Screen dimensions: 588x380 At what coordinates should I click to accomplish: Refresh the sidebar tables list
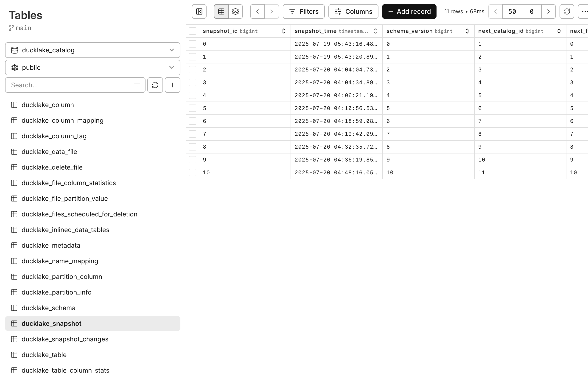(x=155, y=85)
